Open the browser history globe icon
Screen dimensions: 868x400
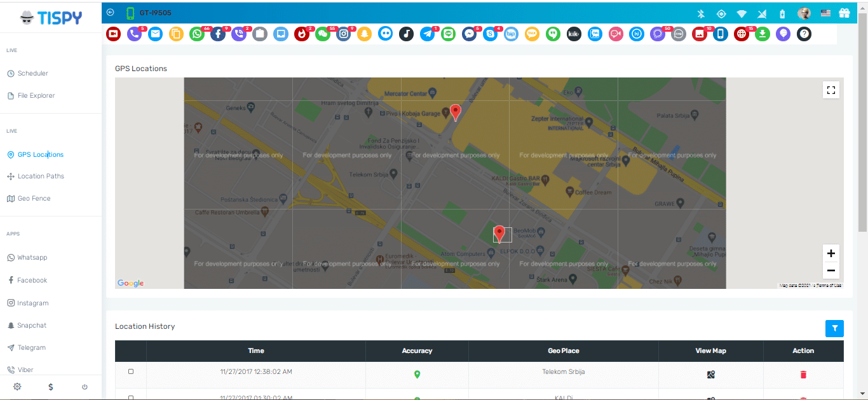[742, 34]
